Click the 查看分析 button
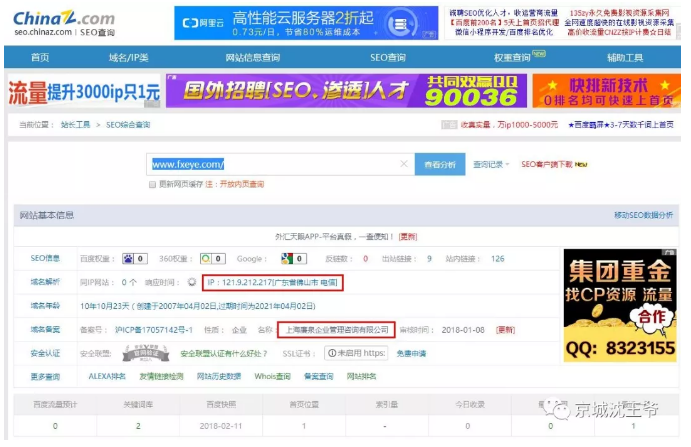691x447 pixels. coord(440,164)
